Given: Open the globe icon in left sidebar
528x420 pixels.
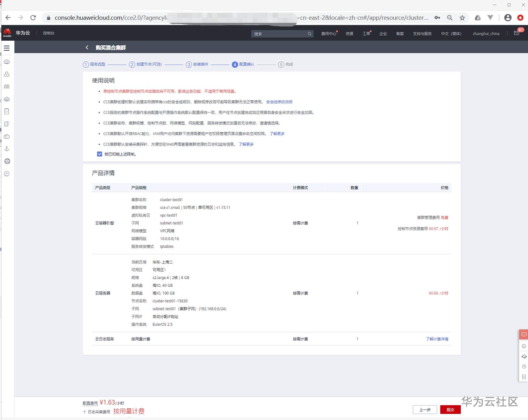Looking at the screenshot, I should click(x=7, y=161).
